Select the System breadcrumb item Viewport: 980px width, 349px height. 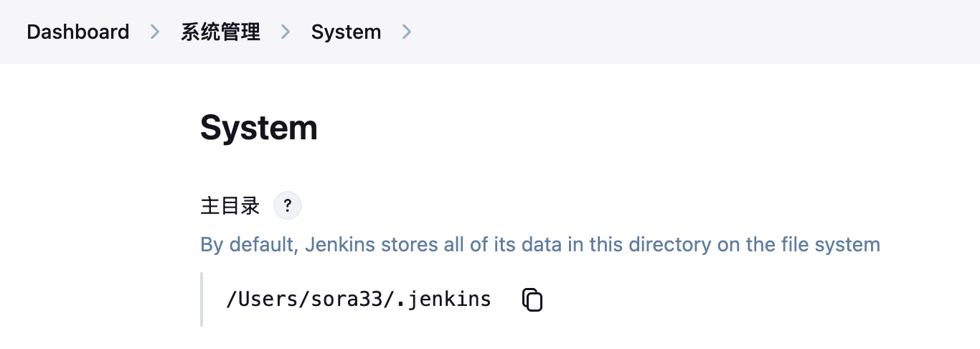346,32
